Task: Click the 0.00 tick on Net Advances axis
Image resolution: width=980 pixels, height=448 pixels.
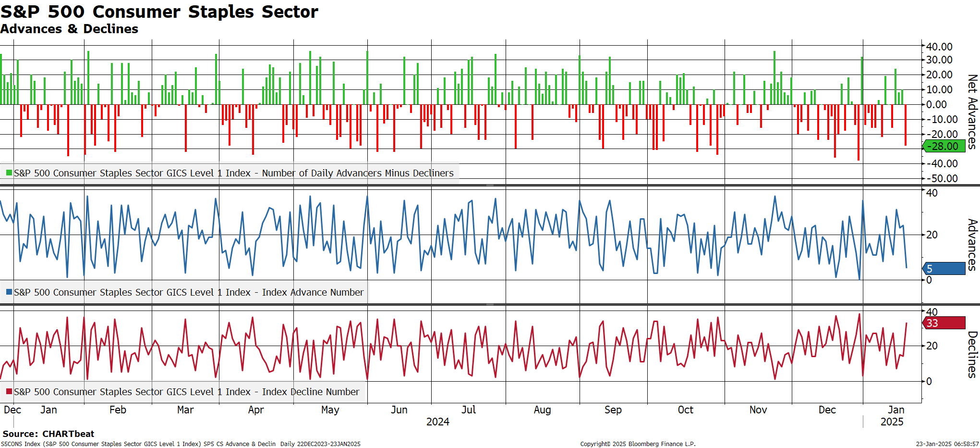Action: [936, 104]
